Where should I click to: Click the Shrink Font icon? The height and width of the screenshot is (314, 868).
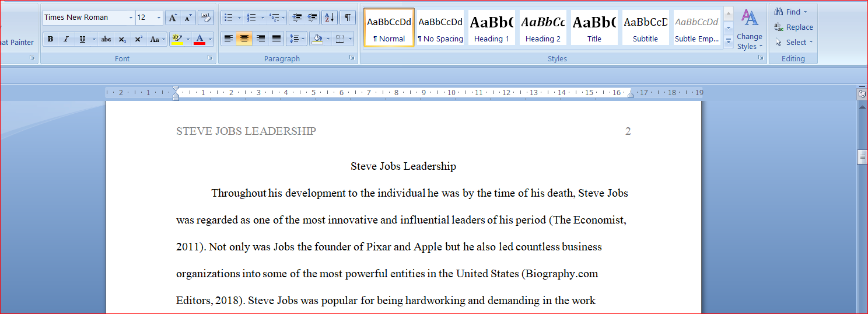point(187,18)
